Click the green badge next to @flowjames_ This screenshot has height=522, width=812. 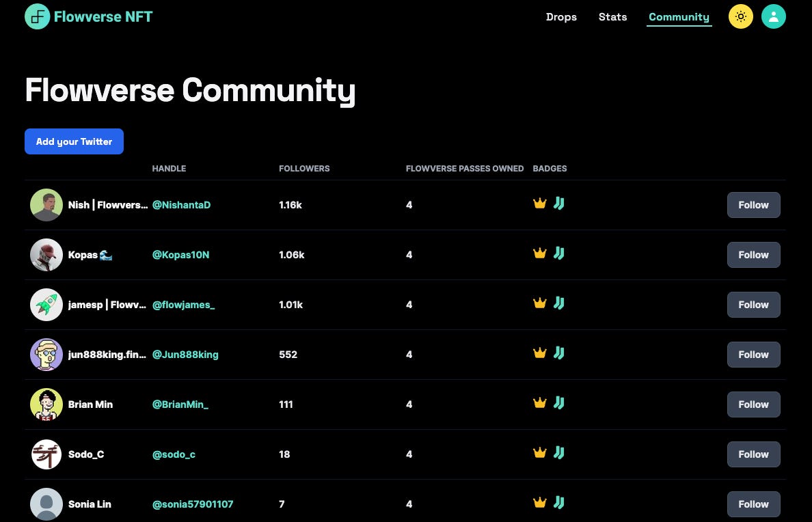click(559, 303)
